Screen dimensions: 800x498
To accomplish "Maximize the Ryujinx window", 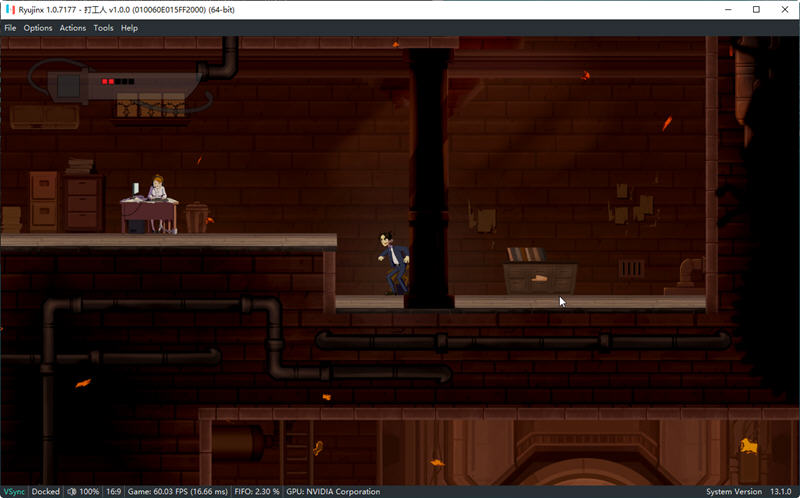I will click(x=755, y=9).
